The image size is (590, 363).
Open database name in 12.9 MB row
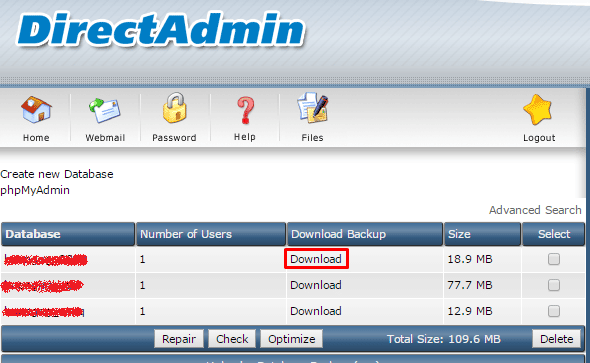coord(44,312)
